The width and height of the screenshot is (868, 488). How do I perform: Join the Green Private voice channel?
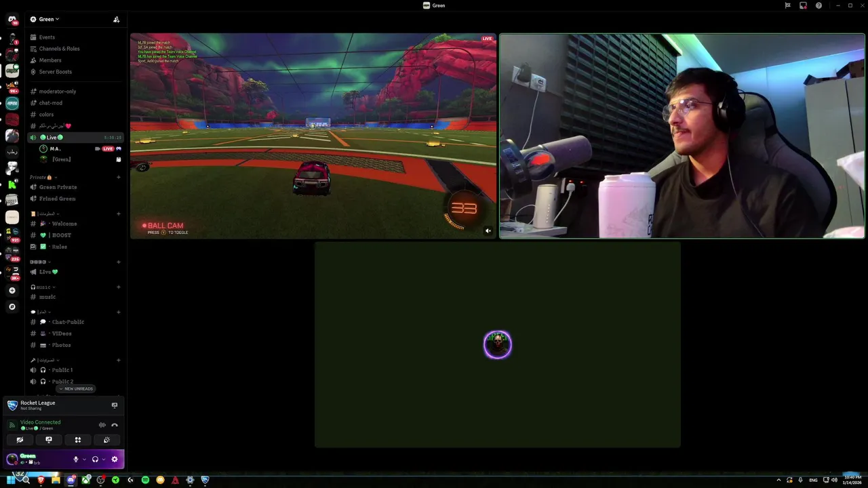(75, 187)
